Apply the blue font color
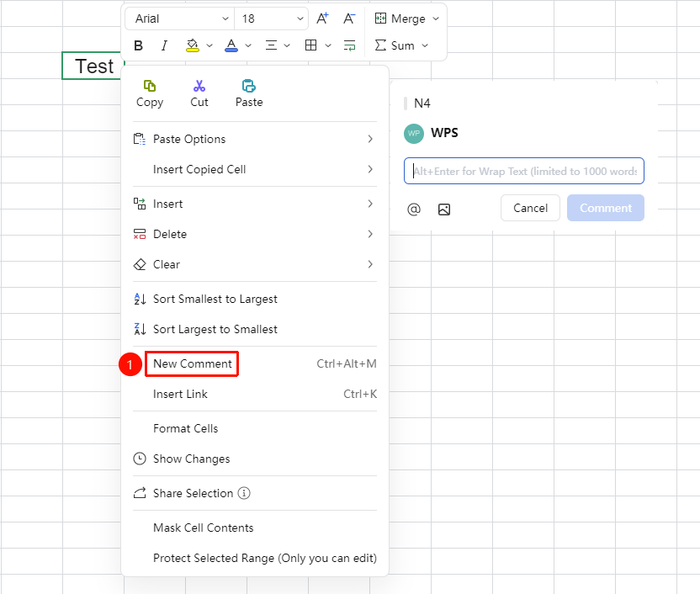 231,45
